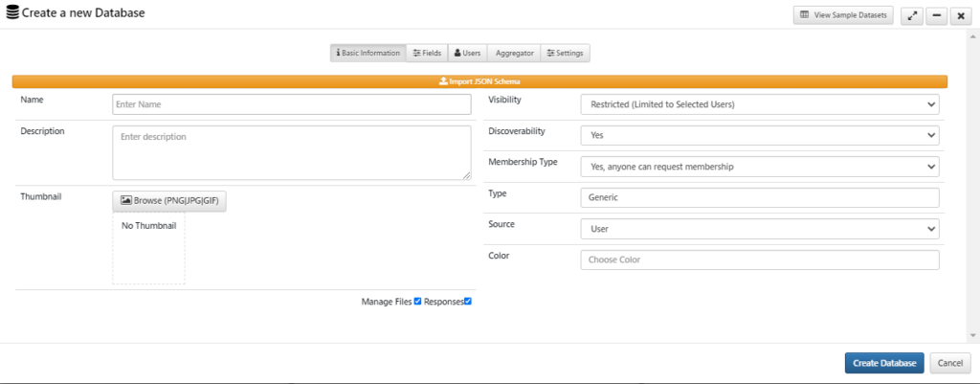The width and height of the screenshot is (980, 384).
Task: Click the database stack icon in title
Action: (x=12, y=11)
